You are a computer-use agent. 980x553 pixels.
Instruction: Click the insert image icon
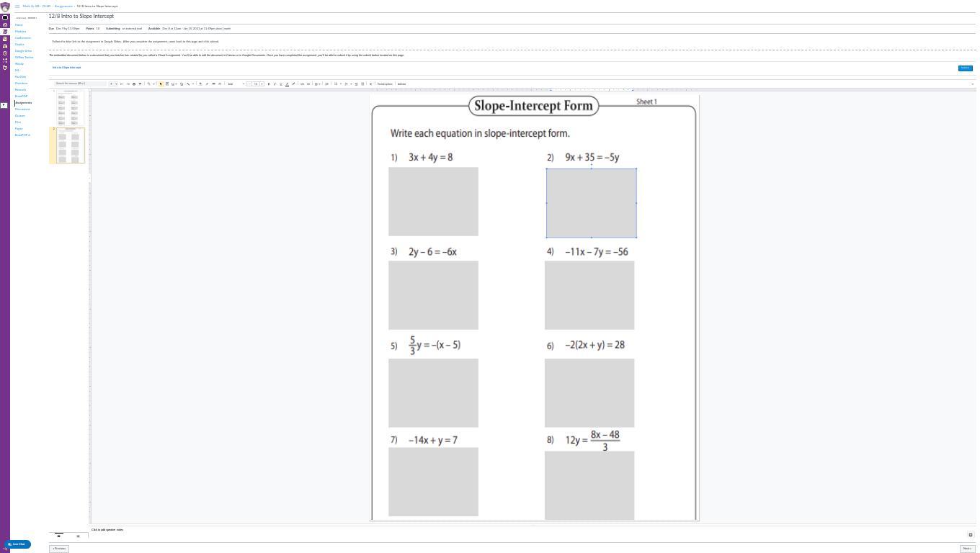pos(173,84)
